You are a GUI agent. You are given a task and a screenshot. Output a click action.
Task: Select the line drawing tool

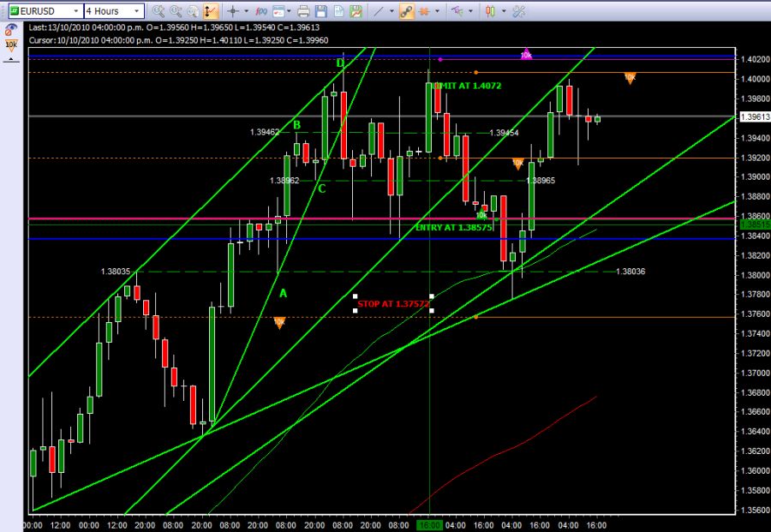(380, 11)
